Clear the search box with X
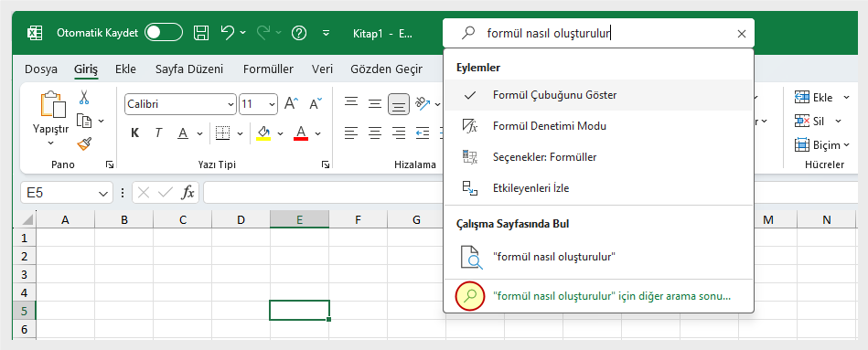This screenshot has height=350, width=868. click(742, 34)
